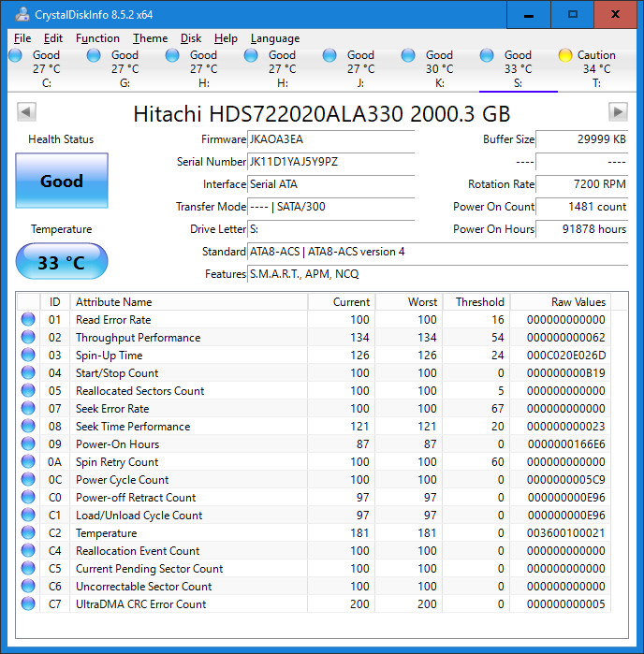Click raw value 0000000166E6
Screen dimensions: 644x654
[566, 443]
